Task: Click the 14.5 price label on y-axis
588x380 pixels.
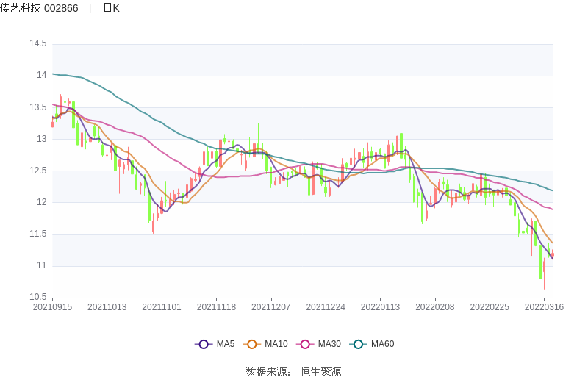Action: (x=37, y=44)
